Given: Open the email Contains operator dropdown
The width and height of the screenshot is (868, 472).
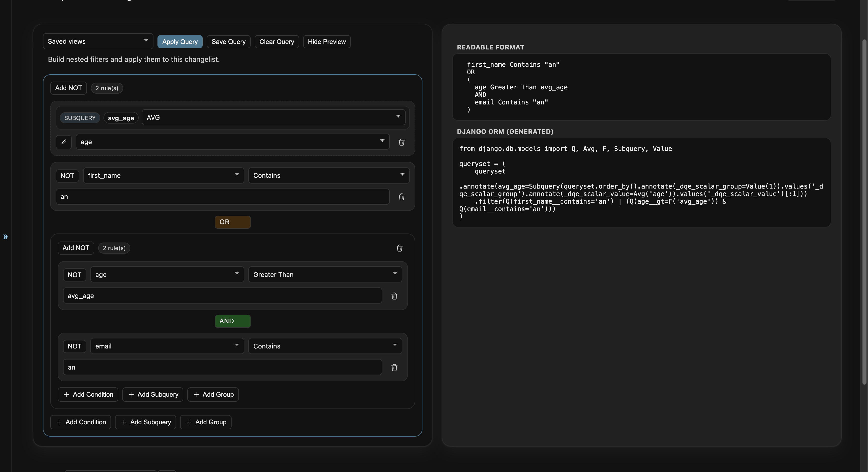Looking at the screenshot, I should [x=325, y=346].
